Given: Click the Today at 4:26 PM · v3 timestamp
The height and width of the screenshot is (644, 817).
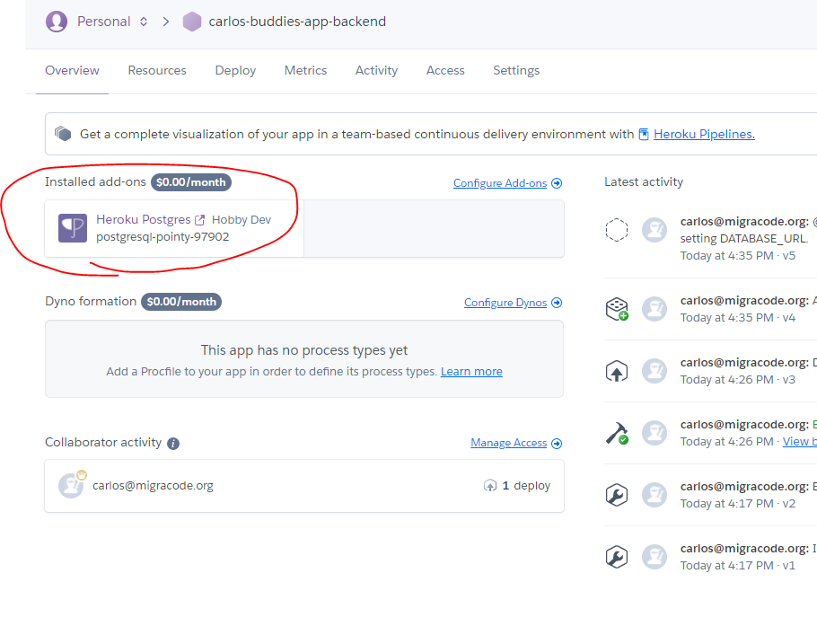Looking at the screenshot, I should coord(738,380).
